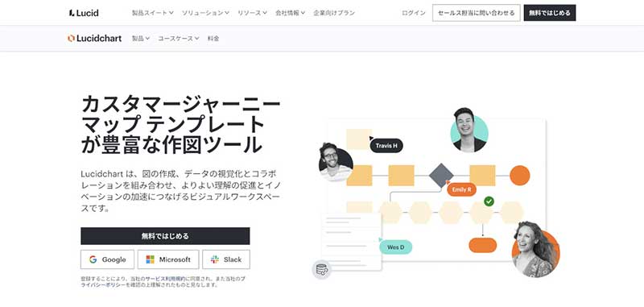Viewport: 644px width, 307px height.
Task: Click the Lucid logo in top bar
Action: [x=84, y=13]
